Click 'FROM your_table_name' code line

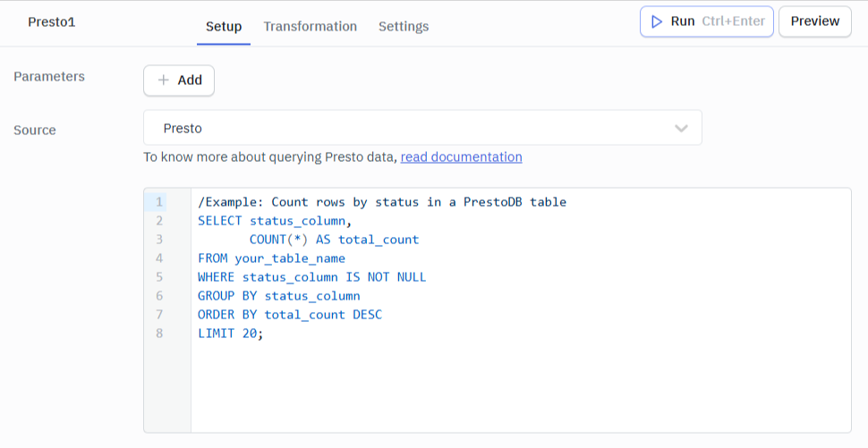click(x=271, y=258)
